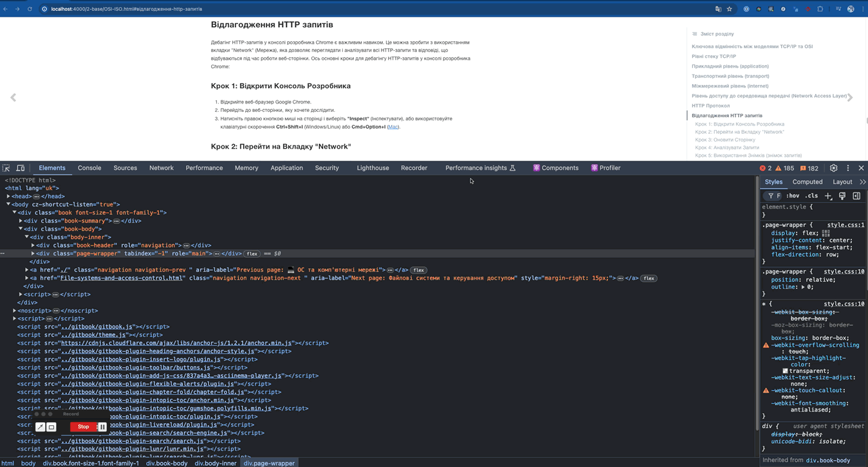Expand the head element node
868x467 pixels.
(8, 196)
